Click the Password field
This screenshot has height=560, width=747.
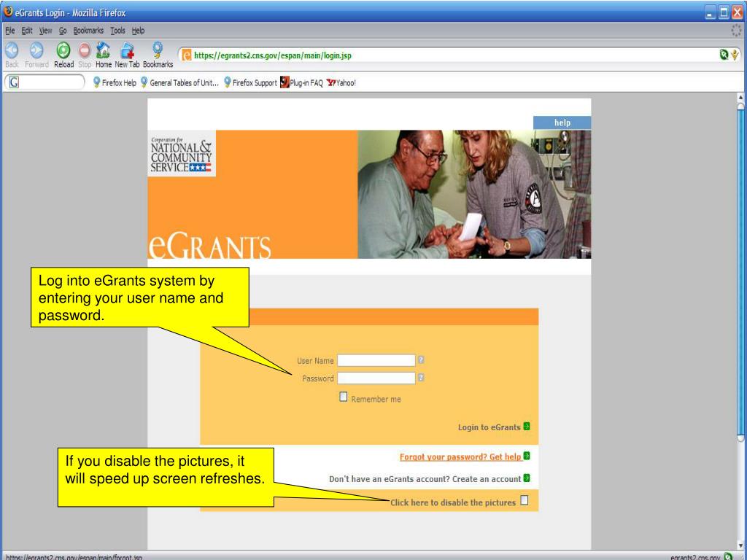point(376,378)
